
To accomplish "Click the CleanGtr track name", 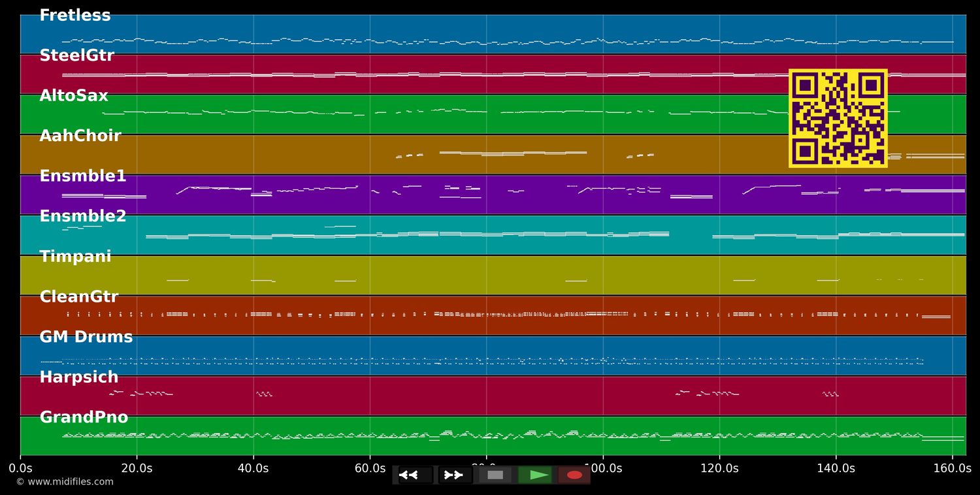I will (x=79, y=297).
